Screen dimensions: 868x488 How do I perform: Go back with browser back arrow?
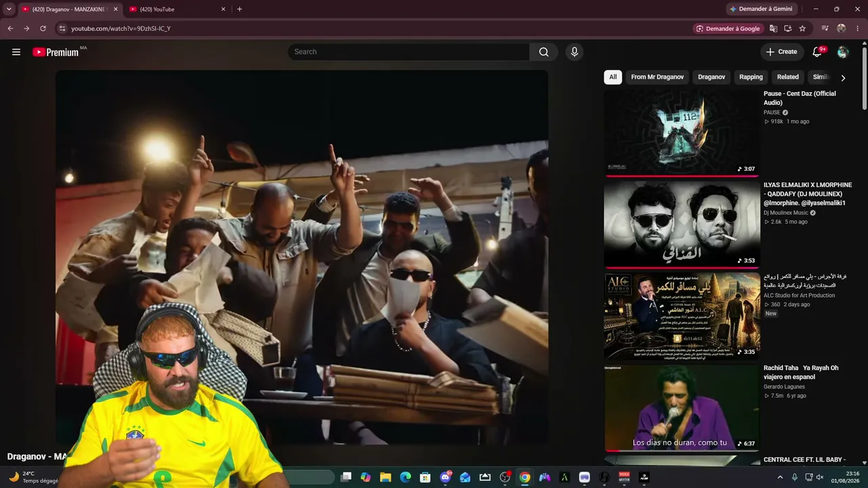click(10, 28)
